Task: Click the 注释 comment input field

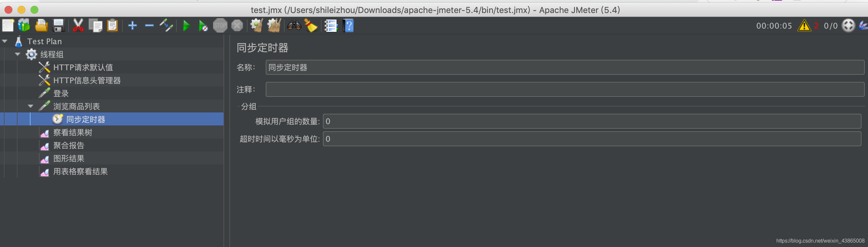Action: point(565,90)
